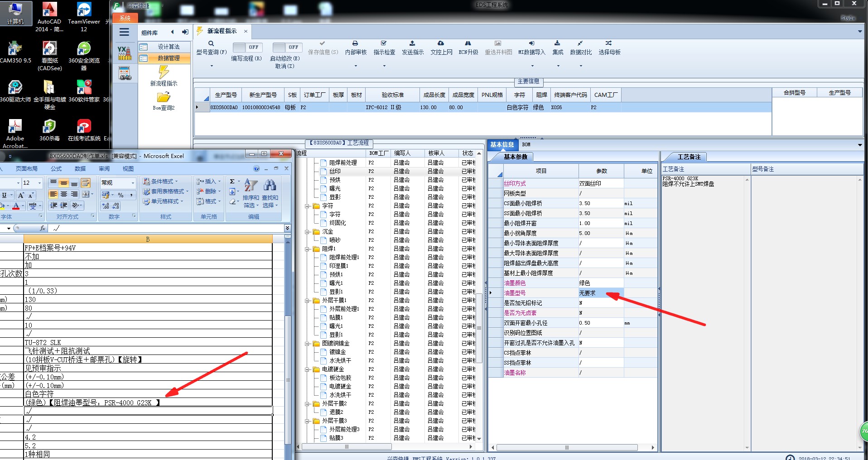Click Excel's 查找和选择 binoculars icon
This screenshot has height=460, width=868.
pos(270,185)
